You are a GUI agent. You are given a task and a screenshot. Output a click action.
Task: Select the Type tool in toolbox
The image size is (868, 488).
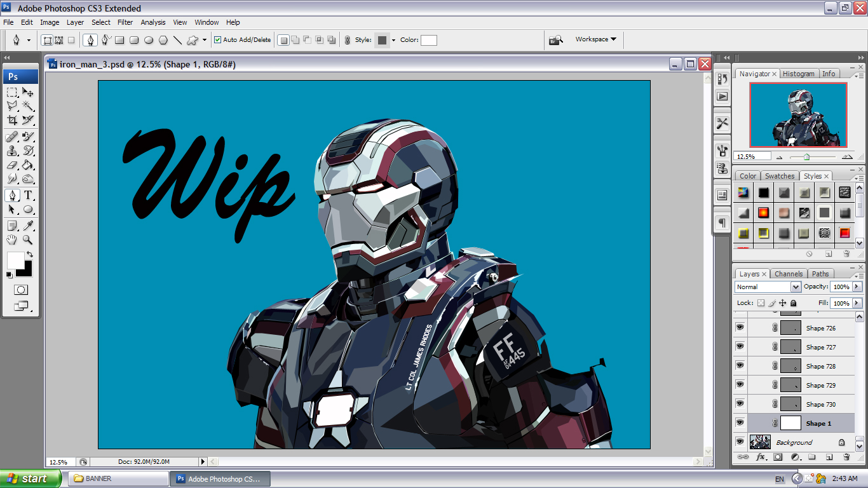click(28, 195)
